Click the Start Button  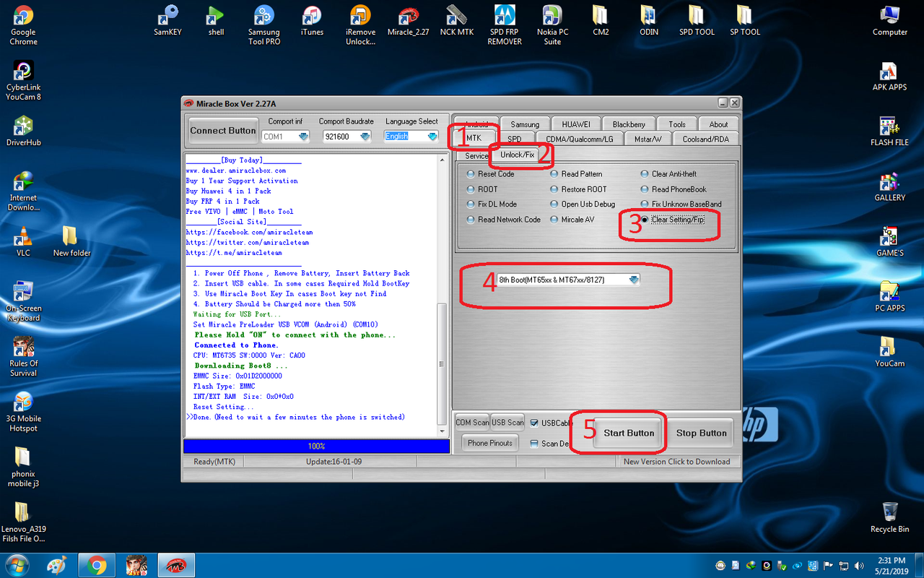[629, 433]
